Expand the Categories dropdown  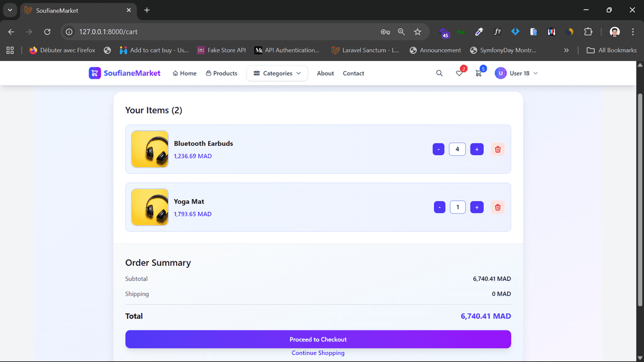tap(277, 73)
